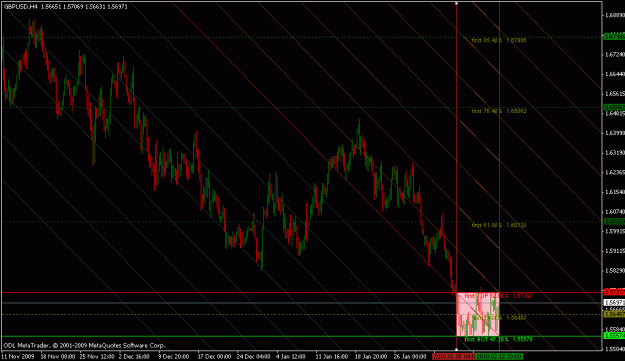This screenshot has width=625, height=361.
Task: Click the white current price tag 1.5697
Action: click(614, 303)
